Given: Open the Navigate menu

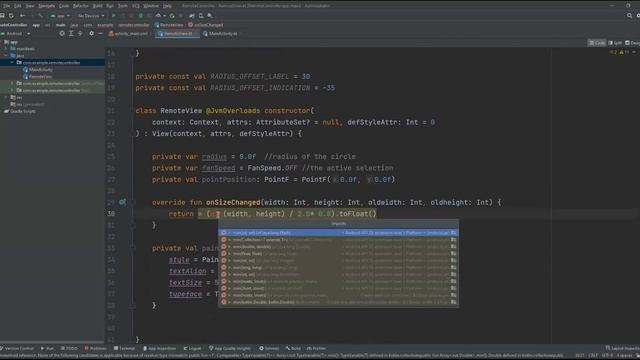Looking at the screenshot, I should (46, 6).
